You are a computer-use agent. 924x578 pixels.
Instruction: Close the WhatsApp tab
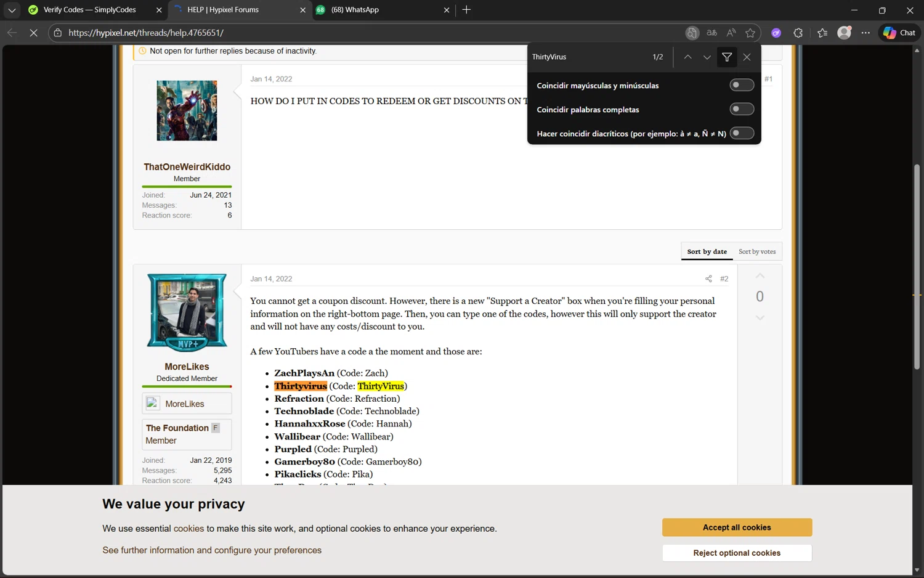point(447,10)
